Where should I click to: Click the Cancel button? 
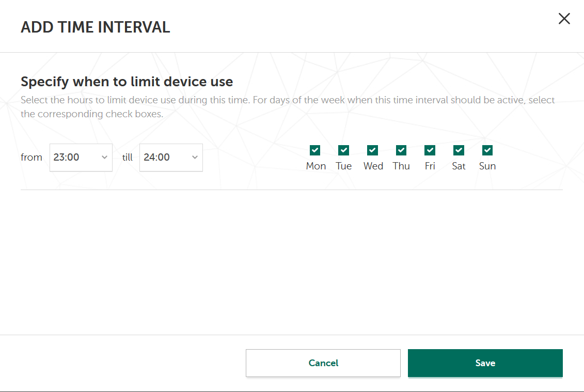click(323, 363)
